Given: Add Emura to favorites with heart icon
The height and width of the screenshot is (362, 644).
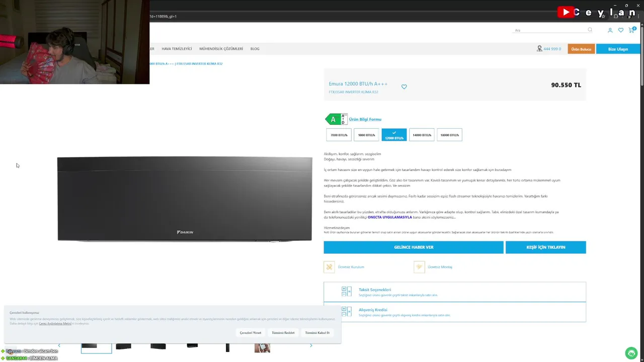Looking at the screenshot, I should tap(404, 87).
